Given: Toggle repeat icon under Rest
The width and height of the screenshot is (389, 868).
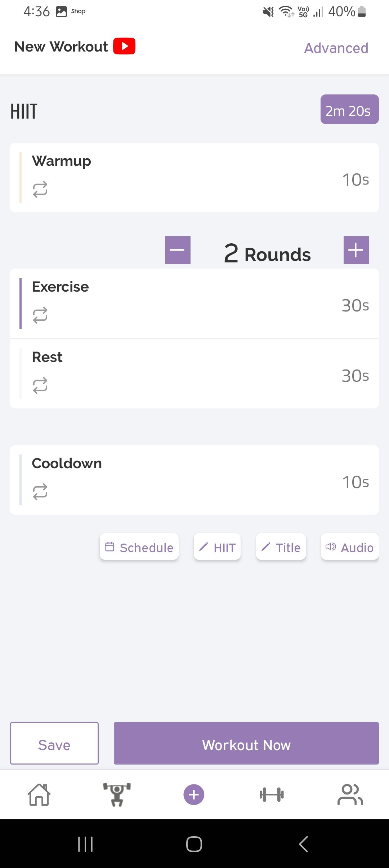Looking at the screenshot, I should tap(40, 385).
